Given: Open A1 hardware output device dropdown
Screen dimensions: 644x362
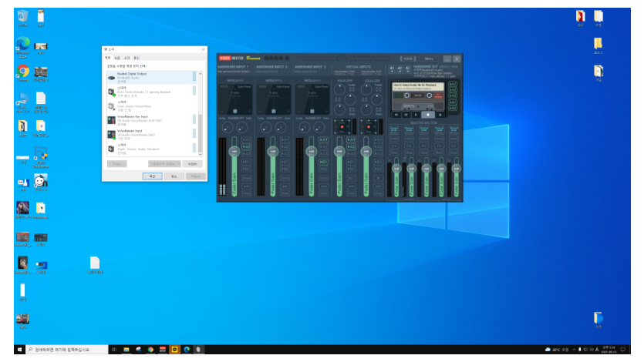Looking at the screenshot, I should 392,69.
